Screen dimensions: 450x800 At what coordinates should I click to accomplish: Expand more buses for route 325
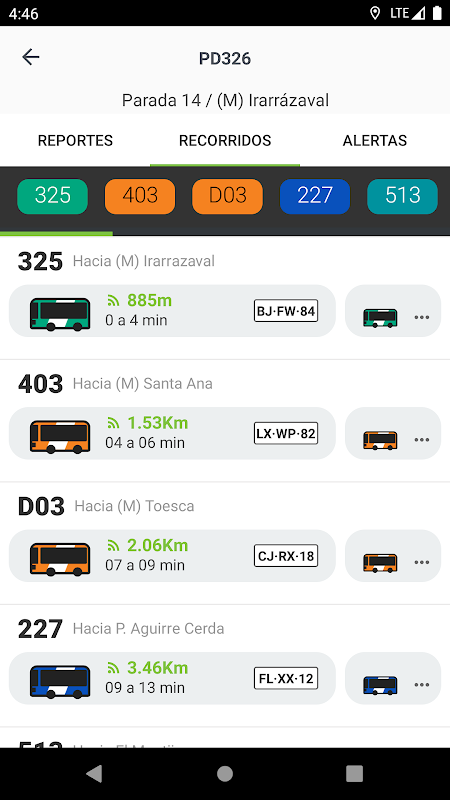click(393, 311)
